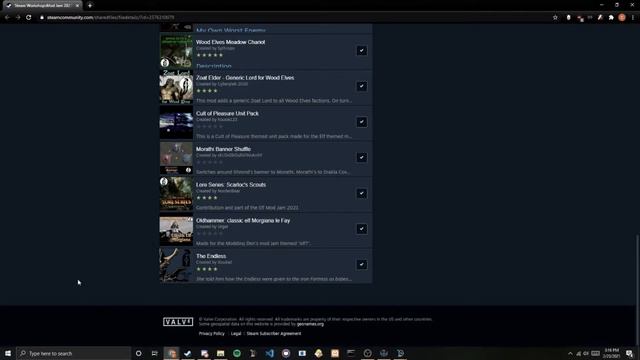Screen dimensions: 640x360
Task: Click the browser Forward arrow
Action: [x=18, y=18]
